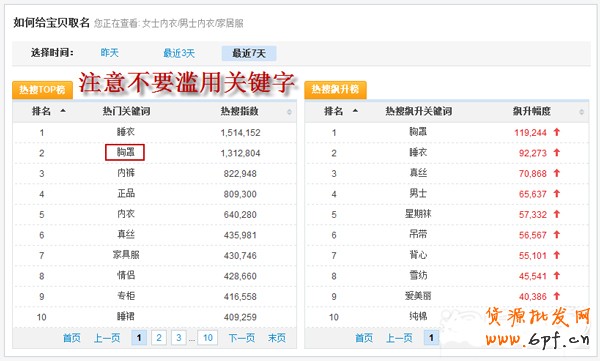Go to page 10 in TOP table pager
The image size is (600, 361).
(208, 338)
